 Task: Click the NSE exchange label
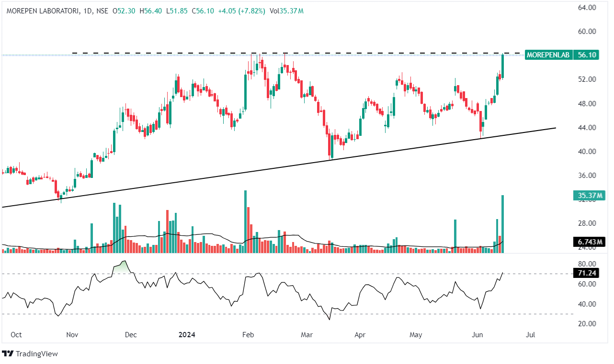101,11
